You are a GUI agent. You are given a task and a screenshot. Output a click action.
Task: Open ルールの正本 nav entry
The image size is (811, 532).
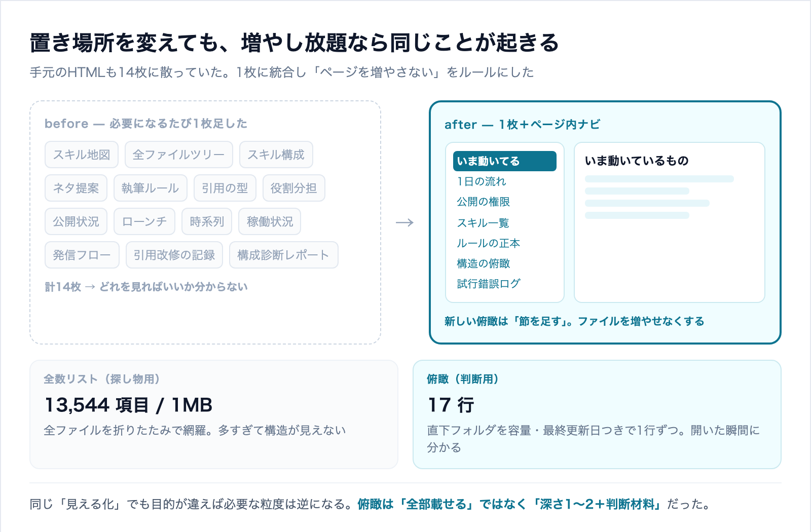tap(489, 243)
